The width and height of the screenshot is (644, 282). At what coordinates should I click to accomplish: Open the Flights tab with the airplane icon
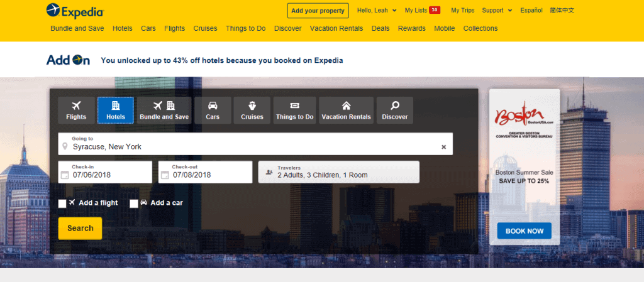tap(76, 111)
